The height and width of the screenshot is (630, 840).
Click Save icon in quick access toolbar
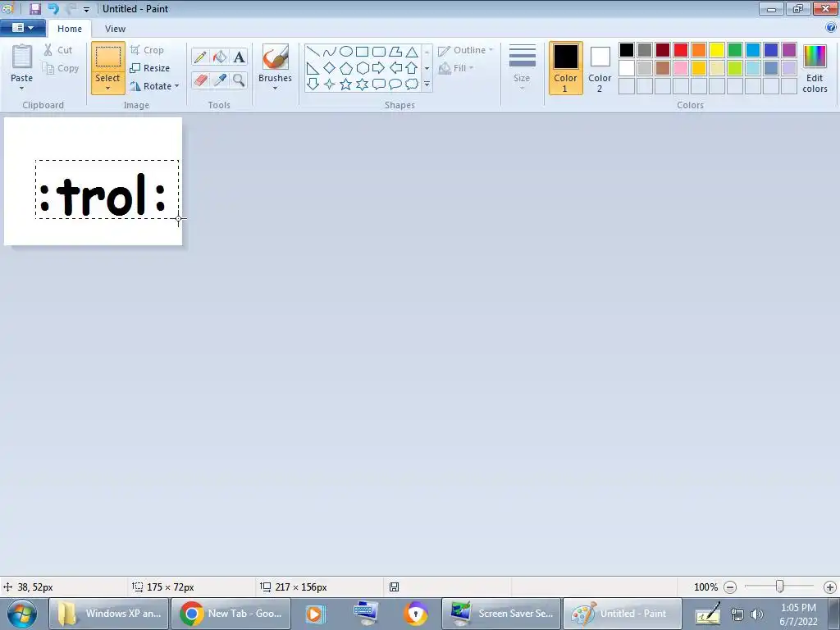pyautogui.click(x=34, y=8)
